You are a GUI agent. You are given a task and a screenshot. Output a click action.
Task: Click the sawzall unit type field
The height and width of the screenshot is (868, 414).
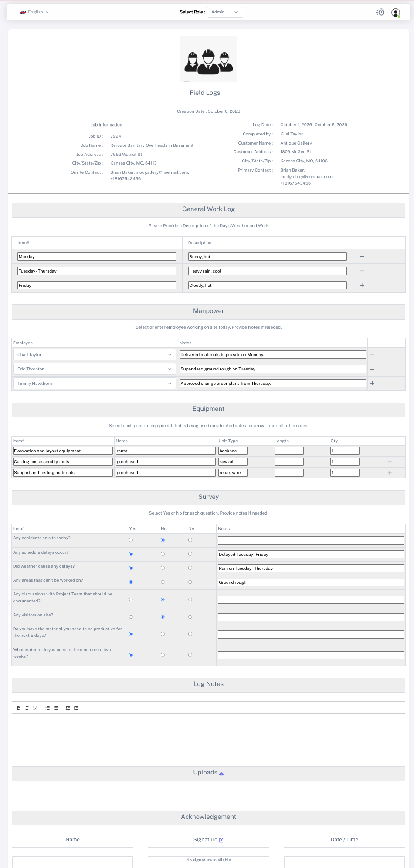pyautogui.click(x=233, y=462)
